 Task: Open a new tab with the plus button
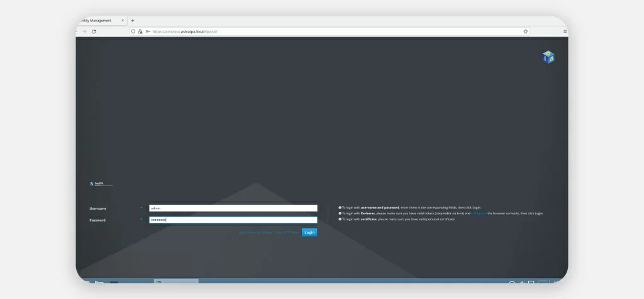pyautogui.click(x=133, y=20)
